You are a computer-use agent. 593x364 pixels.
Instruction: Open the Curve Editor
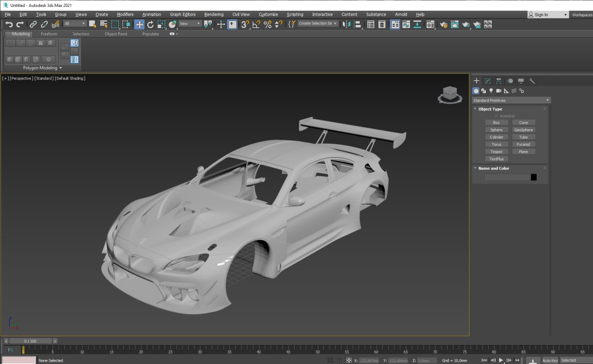(x=406, y=24)
